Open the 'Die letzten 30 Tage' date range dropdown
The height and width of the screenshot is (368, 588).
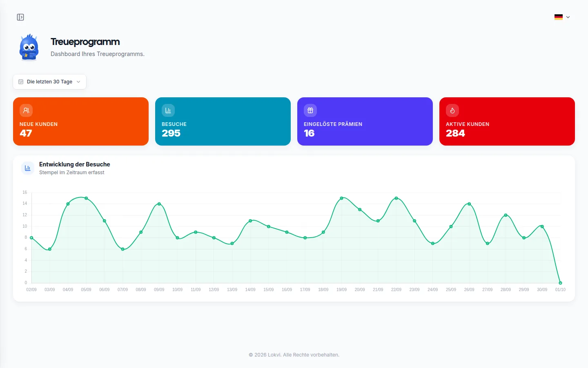point(49,82)
